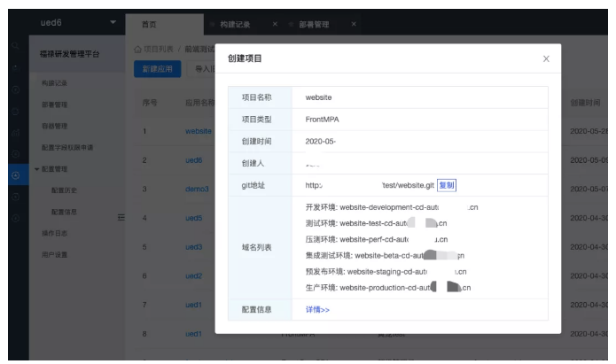This screenshot has width=616, height=364.
Task: Click the 测试环境 domain entry
Action: [x=376, y=223]
